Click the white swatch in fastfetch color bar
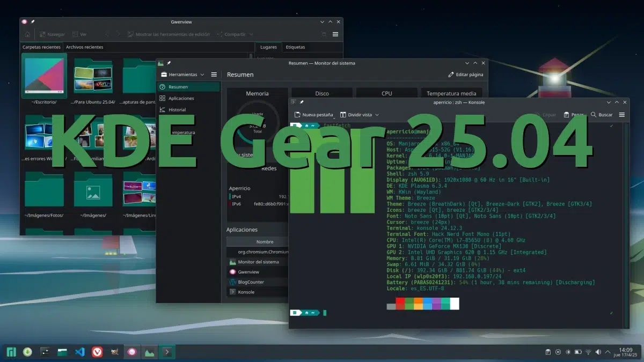 tap(455, 304)
